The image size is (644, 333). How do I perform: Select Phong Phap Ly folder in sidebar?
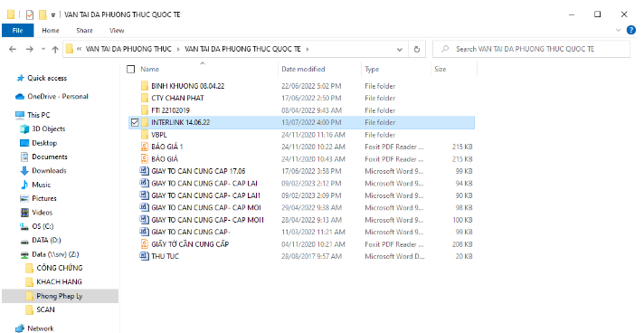(x=59, y=296)
